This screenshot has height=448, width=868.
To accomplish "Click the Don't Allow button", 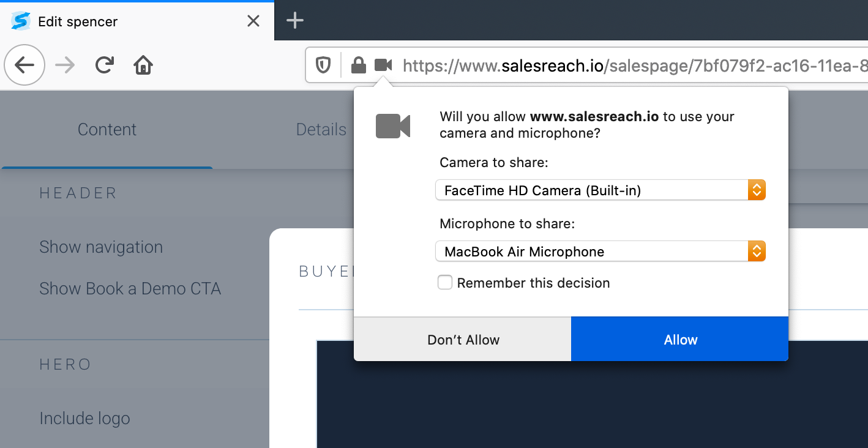I will point(462,338).
